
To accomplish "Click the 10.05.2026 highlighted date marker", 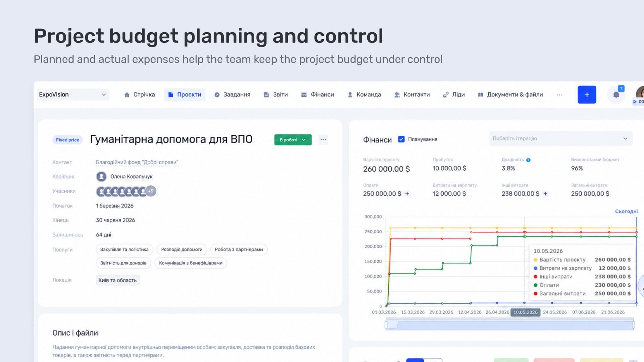I will tap(525, 312).
